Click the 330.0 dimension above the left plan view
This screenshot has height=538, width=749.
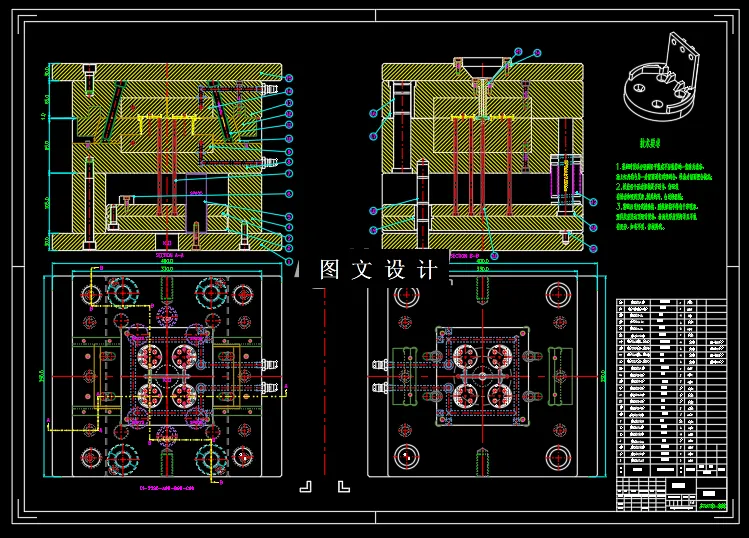click(167, 269)
